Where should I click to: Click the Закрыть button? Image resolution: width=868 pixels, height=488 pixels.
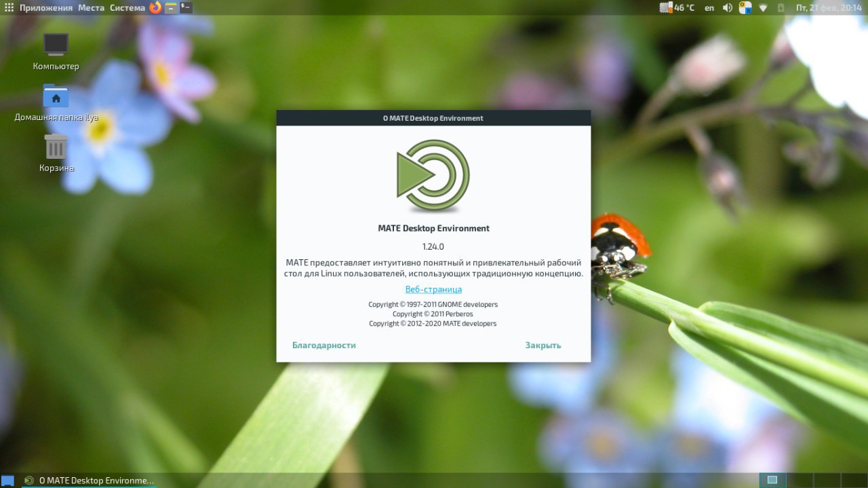[x=543, y=345]
